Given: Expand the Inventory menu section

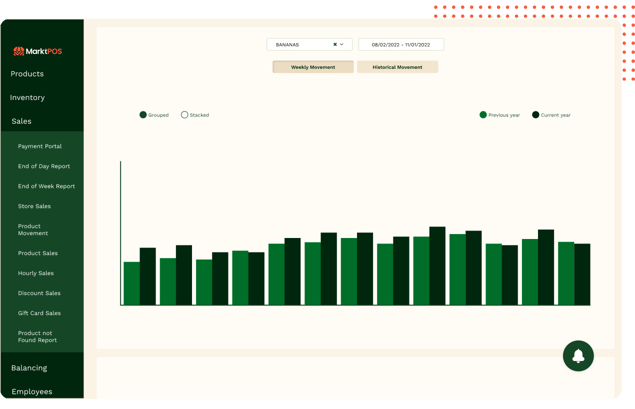Looking at the screenshot, I should 27,98.
